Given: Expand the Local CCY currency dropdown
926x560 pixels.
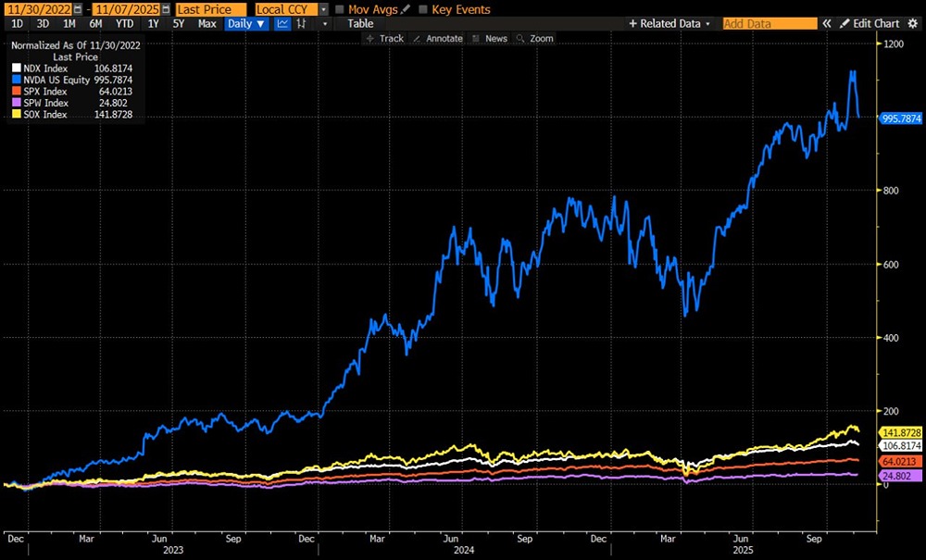Looking at the screenshot, I should coord(323,9).
